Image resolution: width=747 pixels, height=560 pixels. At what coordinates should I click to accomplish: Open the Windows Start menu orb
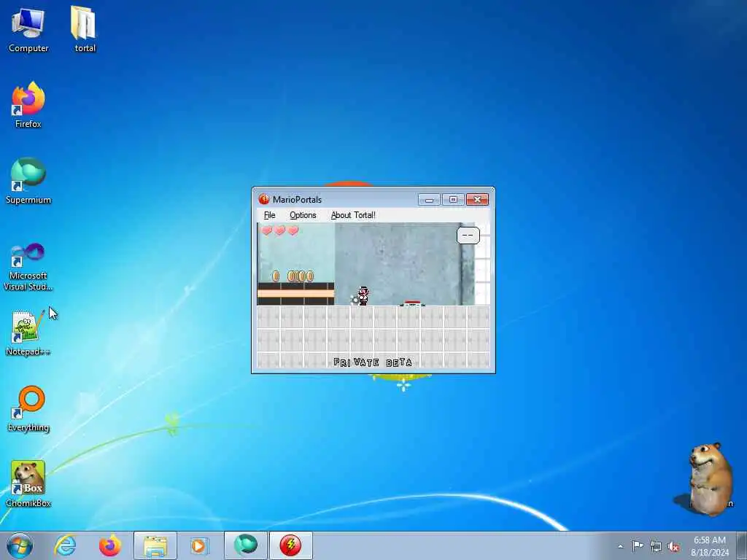coord(20,545)
